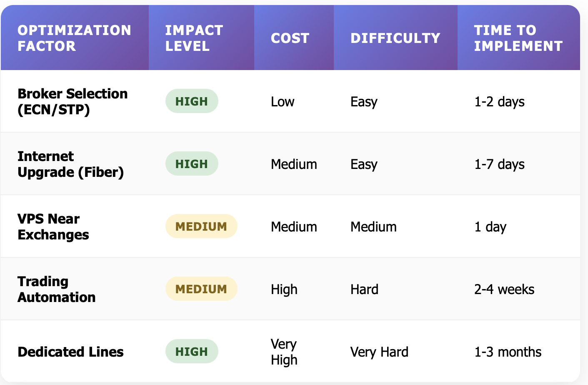Select the Cost column header
Screen dimensions: 588x385
tap(290, 38)
